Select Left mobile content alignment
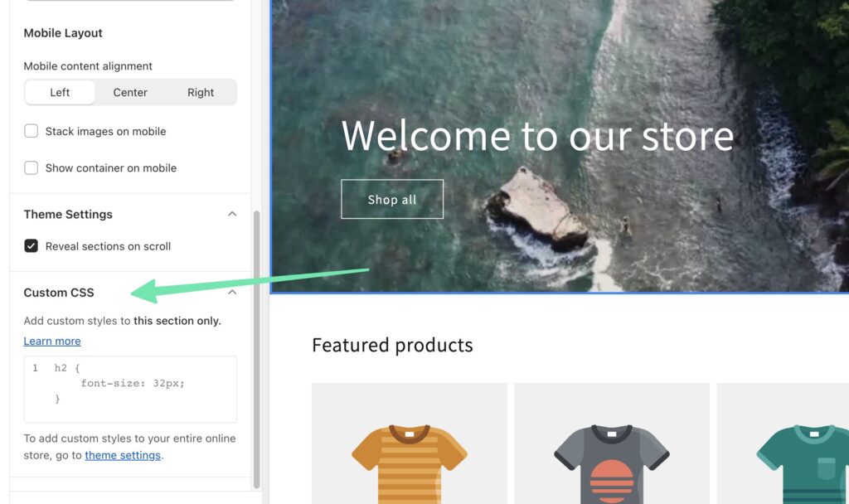 coord(60,93)
